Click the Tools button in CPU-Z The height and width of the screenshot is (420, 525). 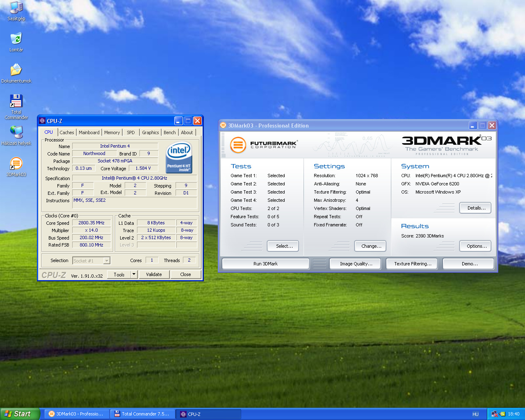(x=119, y=274)
